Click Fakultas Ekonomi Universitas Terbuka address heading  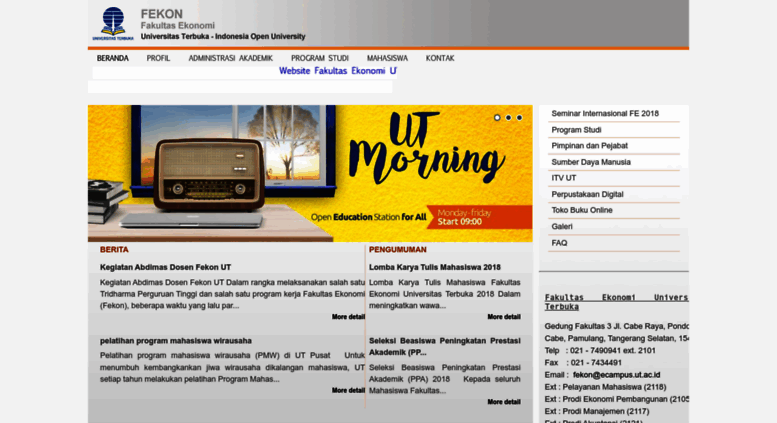616,302
